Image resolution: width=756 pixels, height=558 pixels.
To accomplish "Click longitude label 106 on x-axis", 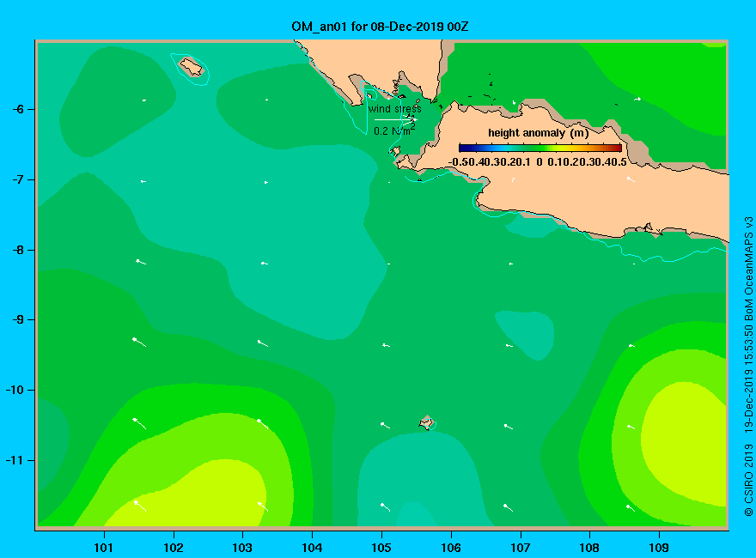I will pos(451,548).
